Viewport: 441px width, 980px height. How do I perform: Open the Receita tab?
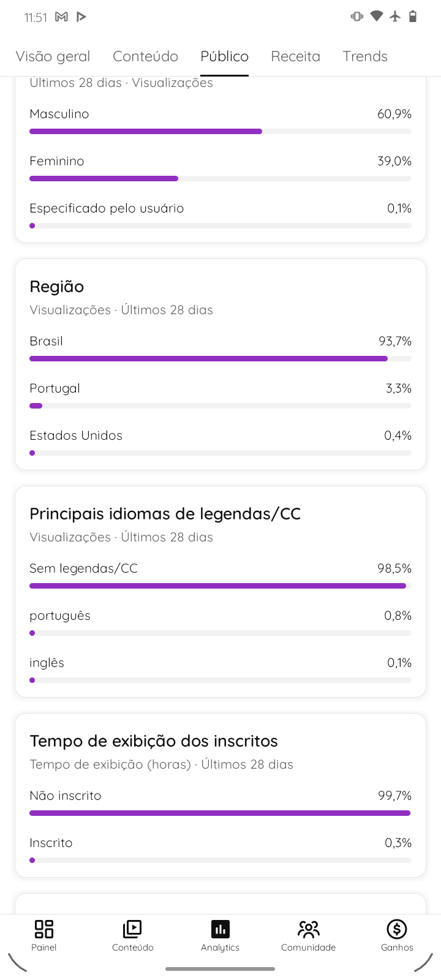coord(296,56)
